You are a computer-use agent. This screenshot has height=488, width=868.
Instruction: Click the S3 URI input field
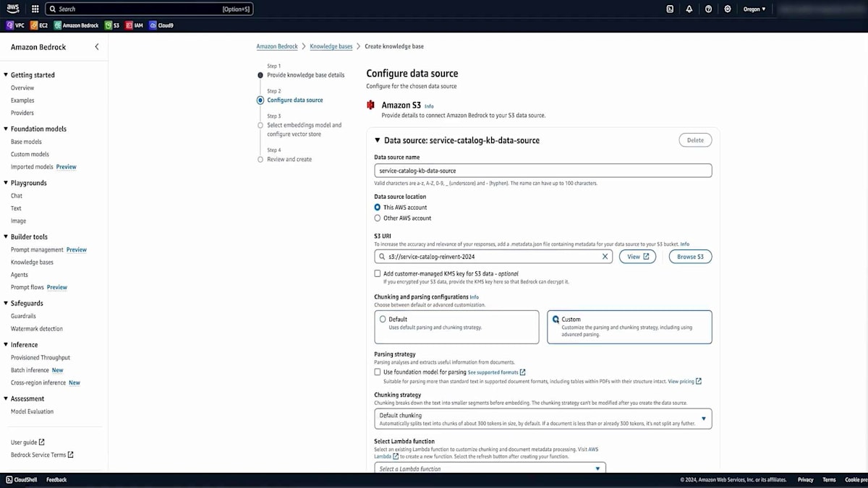pyautogui.click(x=493, y=257)
